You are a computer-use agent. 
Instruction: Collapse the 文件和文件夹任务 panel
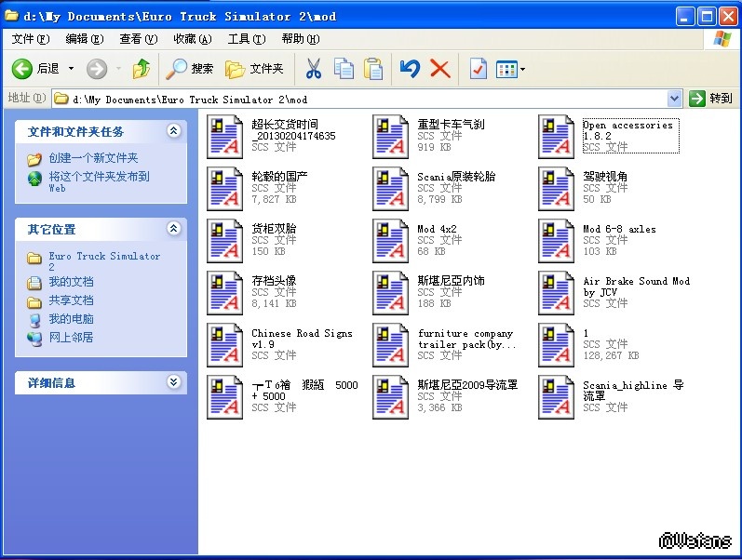(x=173, y=131)
